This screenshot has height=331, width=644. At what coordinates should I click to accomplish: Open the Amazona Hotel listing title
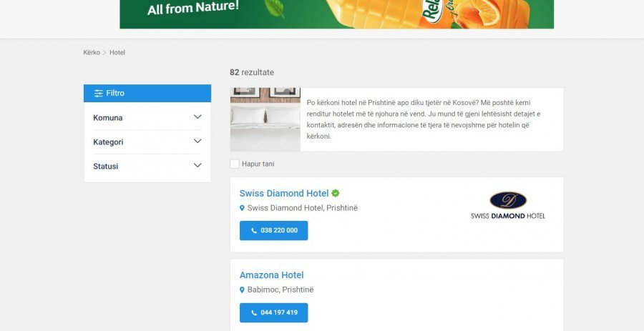[271, 275]
